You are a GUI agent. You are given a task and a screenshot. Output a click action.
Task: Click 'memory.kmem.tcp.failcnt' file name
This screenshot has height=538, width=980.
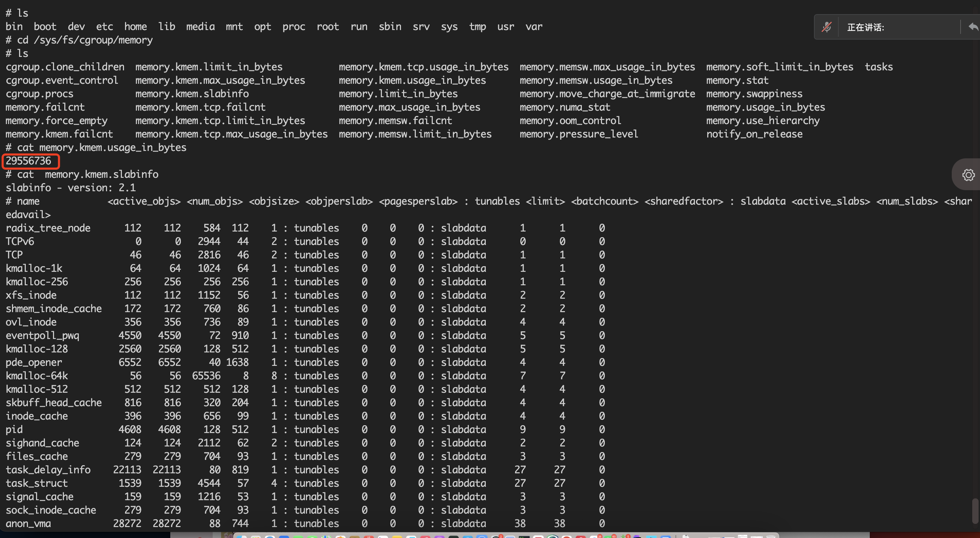pyautogui.click(x=201, y=107)
